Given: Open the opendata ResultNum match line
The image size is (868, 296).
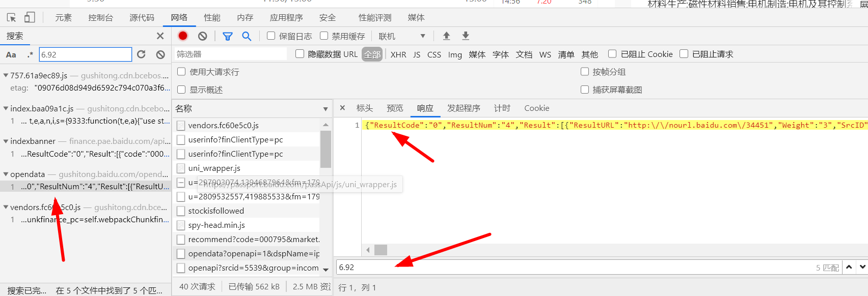Looking at the screenshot, I should [86, 187].
